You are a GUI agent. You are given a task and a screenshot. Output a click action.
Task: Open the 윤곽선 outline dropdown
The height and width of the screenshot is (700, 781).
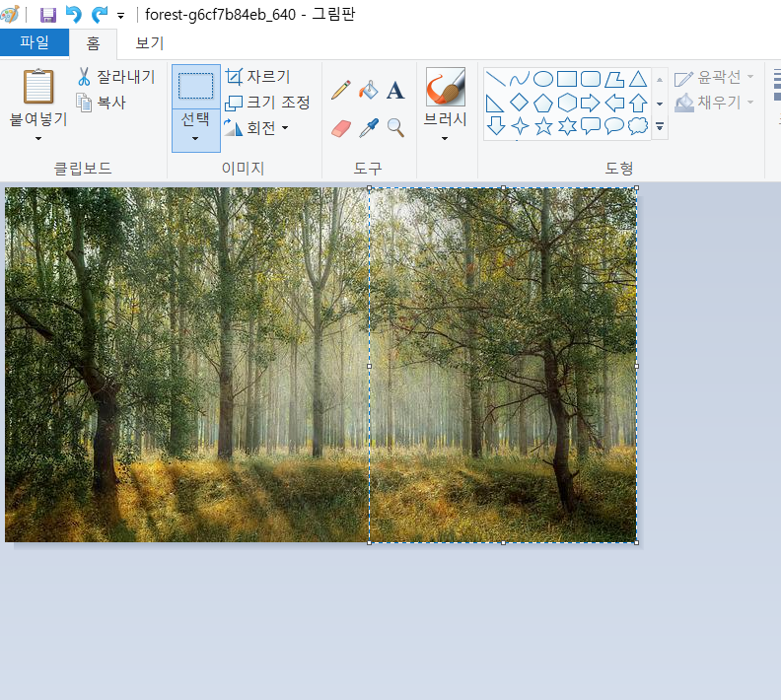tap(714, 77)
